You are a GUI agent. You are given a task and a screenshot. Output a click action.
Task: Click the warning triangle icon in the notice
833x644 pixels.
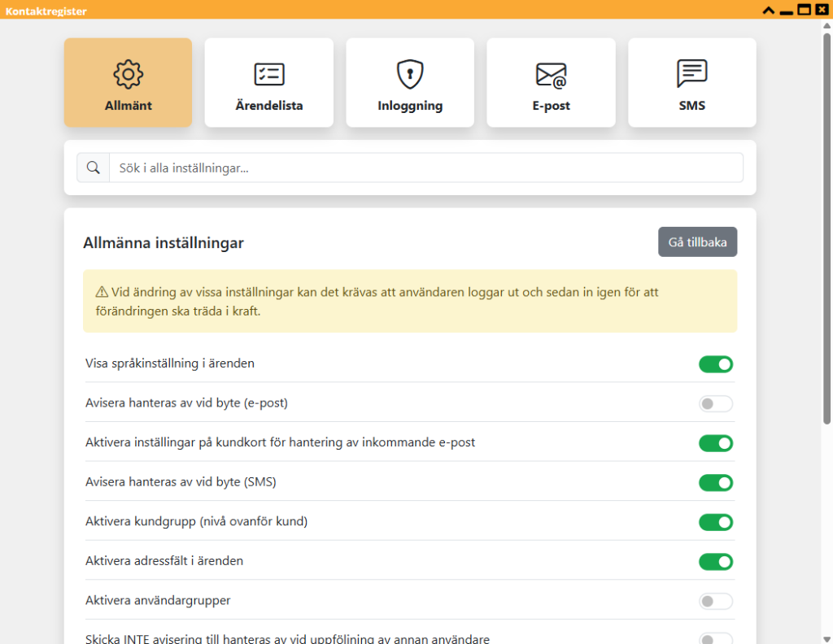102,292
